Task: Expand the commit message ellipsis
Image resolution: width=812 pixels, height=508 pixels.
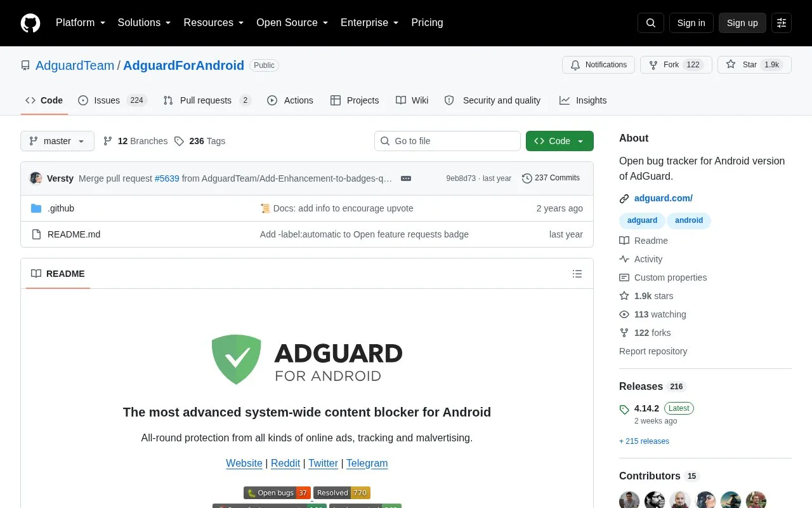Action: coord(406,178)
